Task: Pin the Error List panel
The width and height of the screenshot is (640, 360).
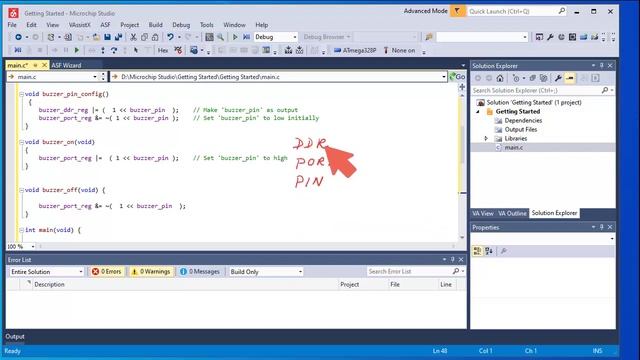Action: (x=453, y=260)
